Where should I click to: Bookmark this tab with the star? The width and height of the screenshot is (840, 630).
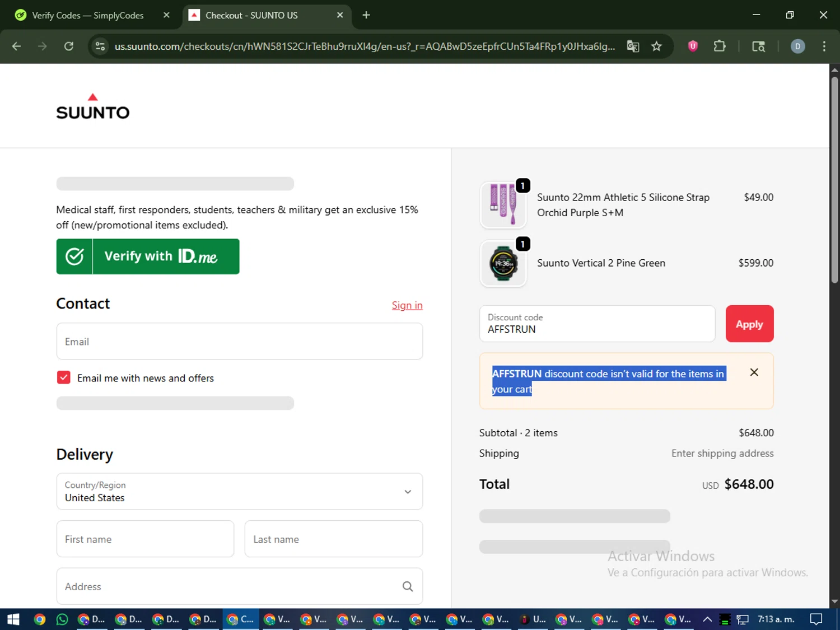tap(656, 46)
